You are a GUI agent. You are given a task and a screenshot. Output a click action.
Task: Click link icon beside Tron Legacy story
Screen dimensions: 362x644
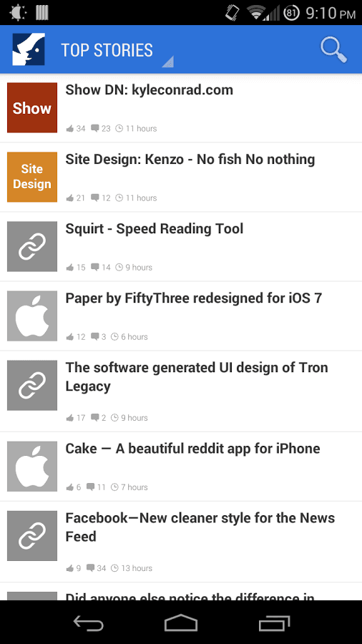(32, 385)
